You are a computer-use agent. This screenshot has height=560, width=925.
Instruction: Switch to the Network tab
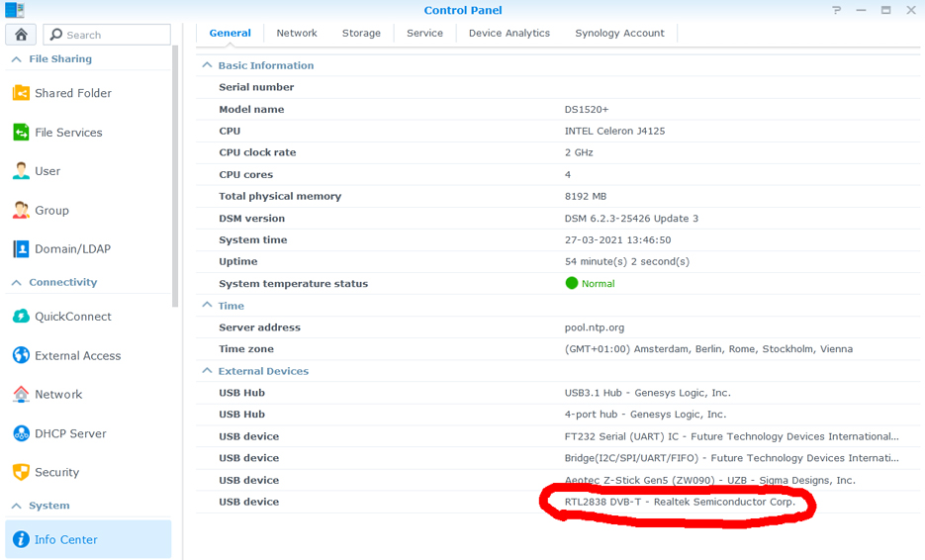(297, 33)
